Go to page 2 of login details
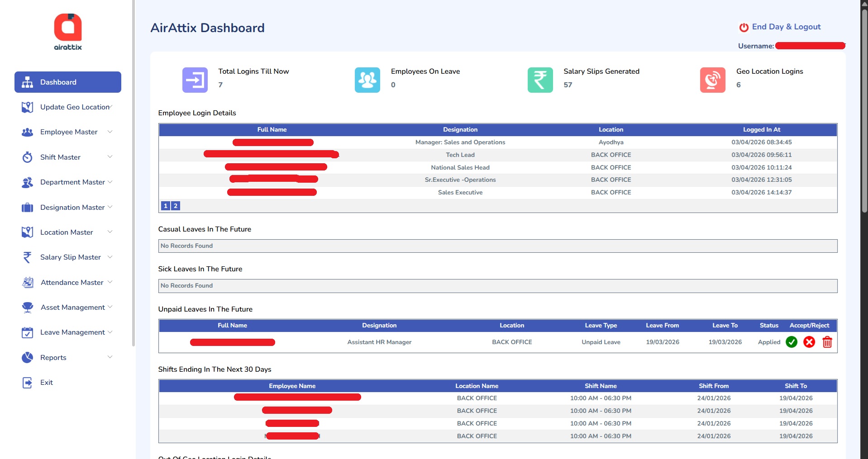This screenshot has height=459, width=868. pyautogui.click(x=176, y=206)
